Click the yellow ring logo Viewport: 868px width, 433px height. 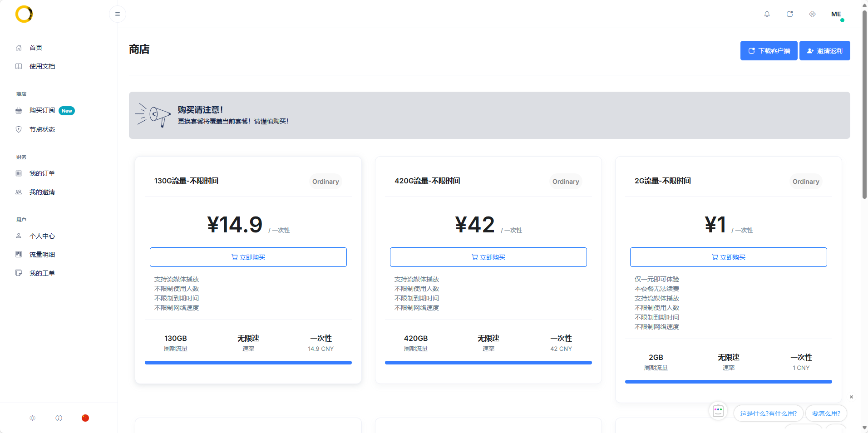tap(24, 14)
